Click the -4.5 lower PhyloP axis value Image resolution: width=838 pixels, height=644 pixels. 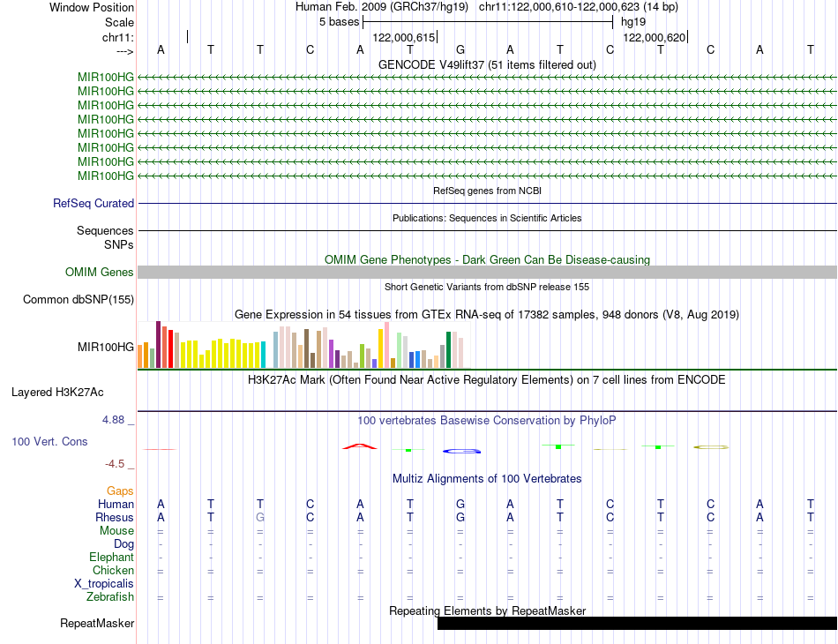click(115, 463)
